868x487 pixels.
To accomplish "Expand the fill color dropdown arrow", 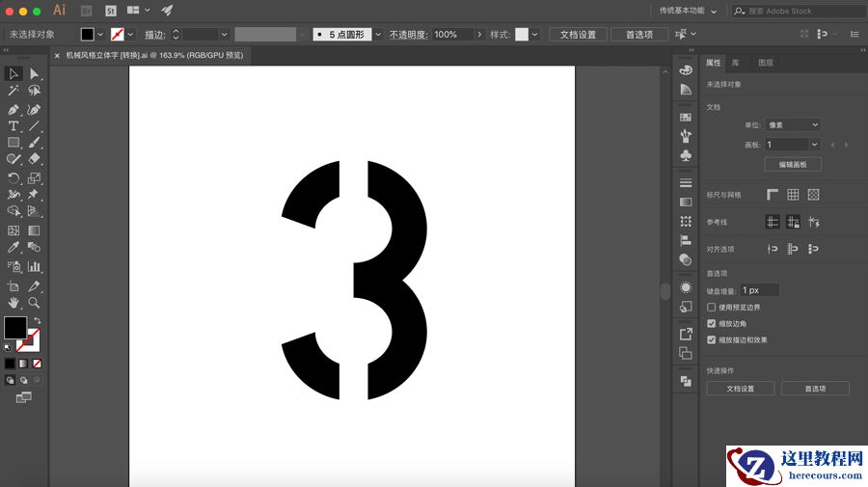I will pyautogui.click(x=100, y=35).
